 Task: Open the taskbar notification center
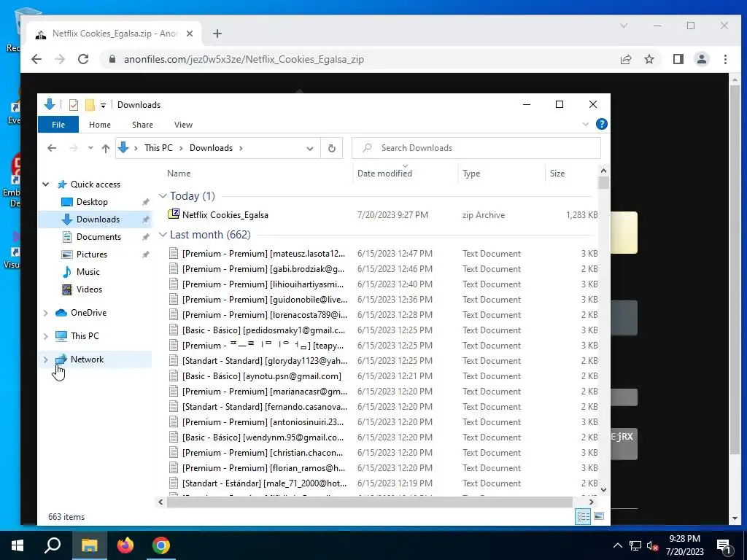coord(724,546)
